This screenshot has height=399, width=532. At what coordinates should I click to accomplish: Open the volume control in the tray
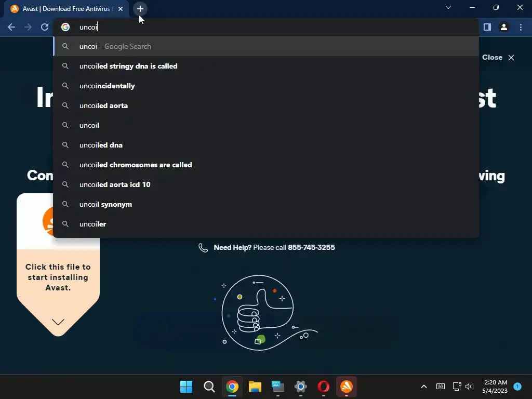469,387
